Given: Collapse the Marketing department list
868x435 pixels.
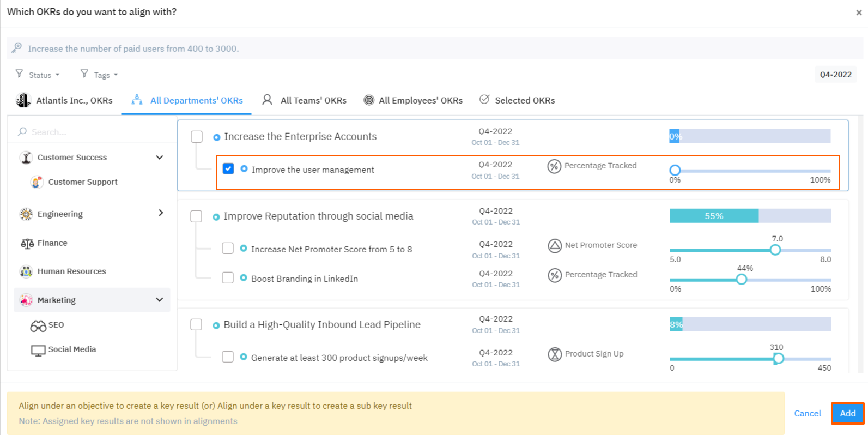Looking at the screenshot, I should tap(160, 300).
